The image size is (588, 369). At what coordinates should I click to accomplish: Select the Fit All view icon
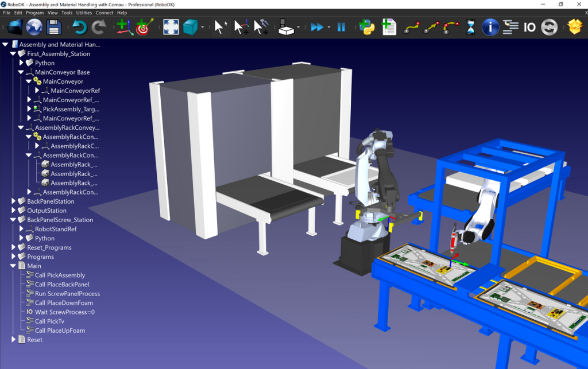click(170, 26)
